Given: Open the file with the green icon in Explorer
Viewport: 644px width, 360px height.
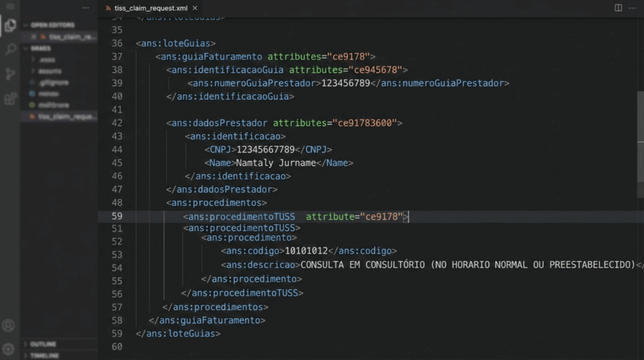Looking at the screenshot, I should coord(49,105).
